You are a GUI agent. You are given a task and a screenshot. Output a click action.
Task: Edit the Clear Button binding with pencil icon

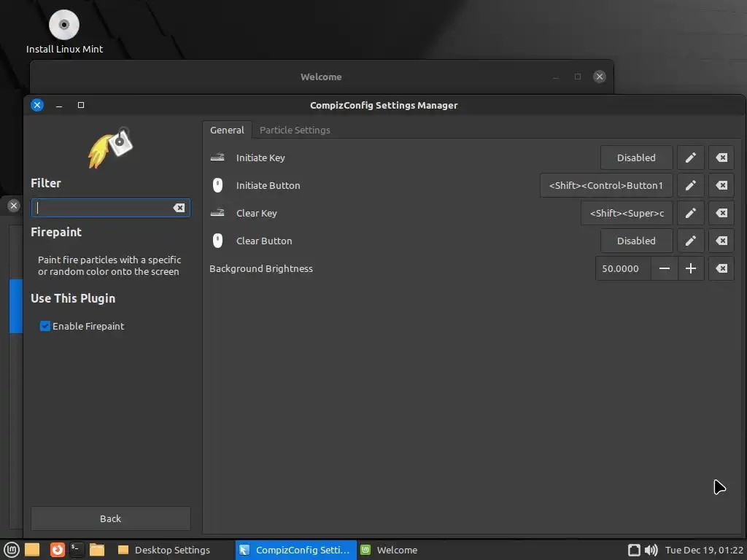[x=690, y=241]
